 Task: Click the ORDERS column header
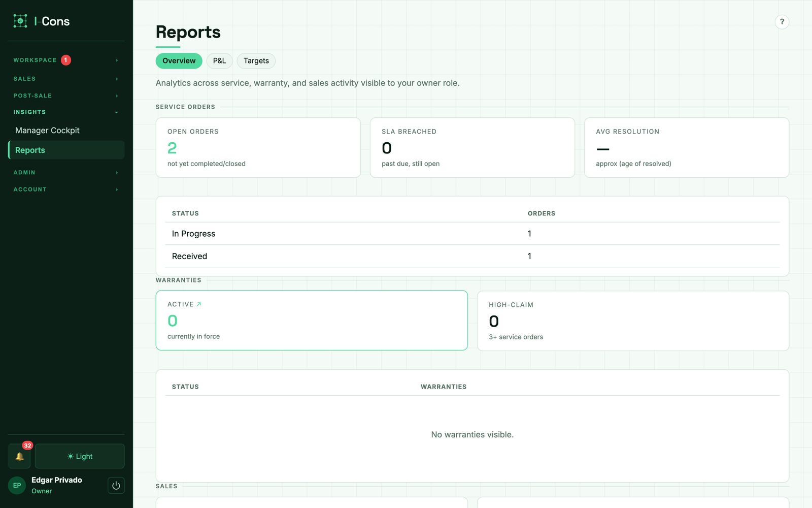542,213
